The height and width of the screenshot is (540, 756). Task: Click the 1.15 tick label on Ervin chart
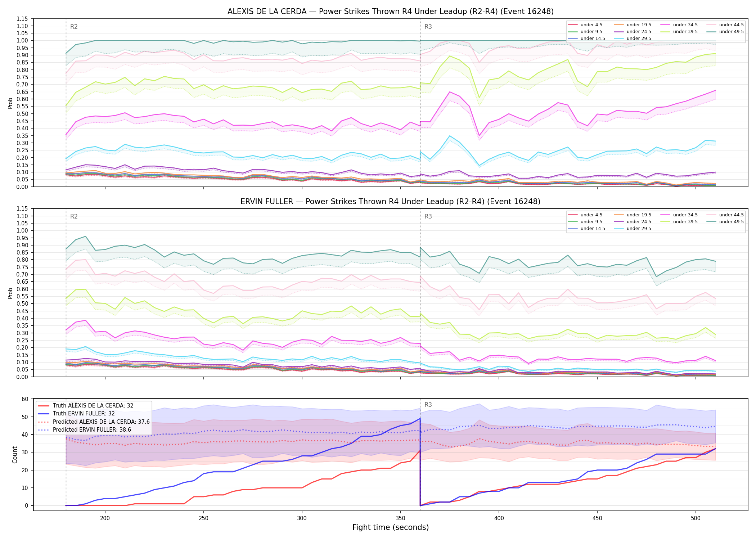(x=22, y=209)
